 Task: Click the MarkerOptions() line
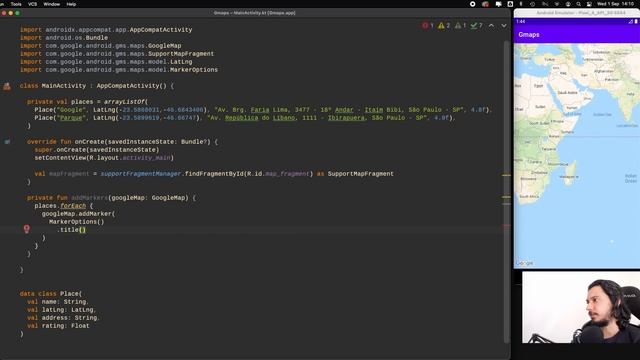tap(77, 222)
